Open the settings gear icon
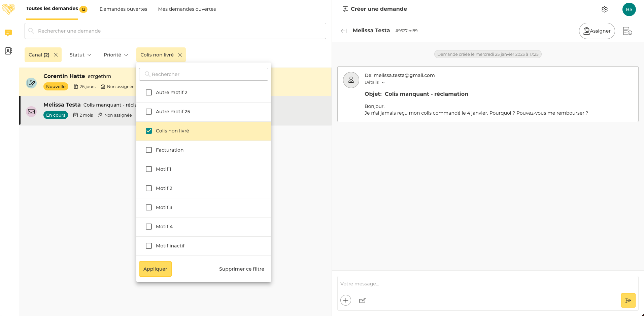The height and width of the screenshot is (316, 644). click(605, 9)
